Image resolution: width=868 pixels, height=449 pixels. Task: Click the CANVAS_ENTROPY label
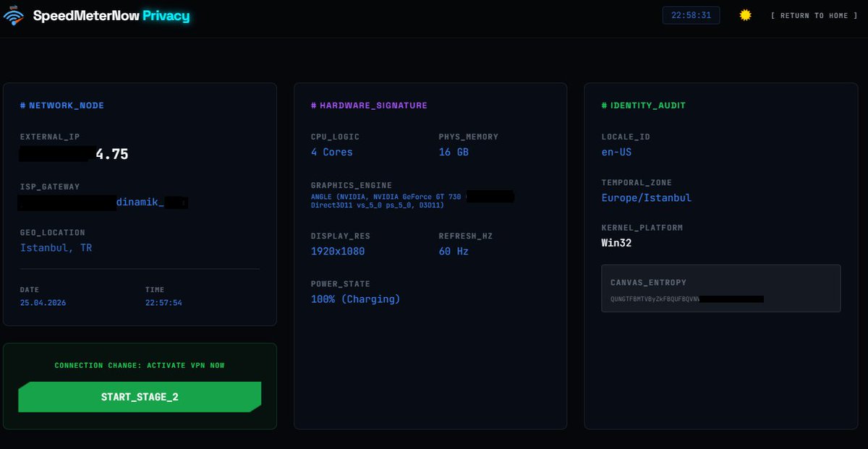[648, 283]
